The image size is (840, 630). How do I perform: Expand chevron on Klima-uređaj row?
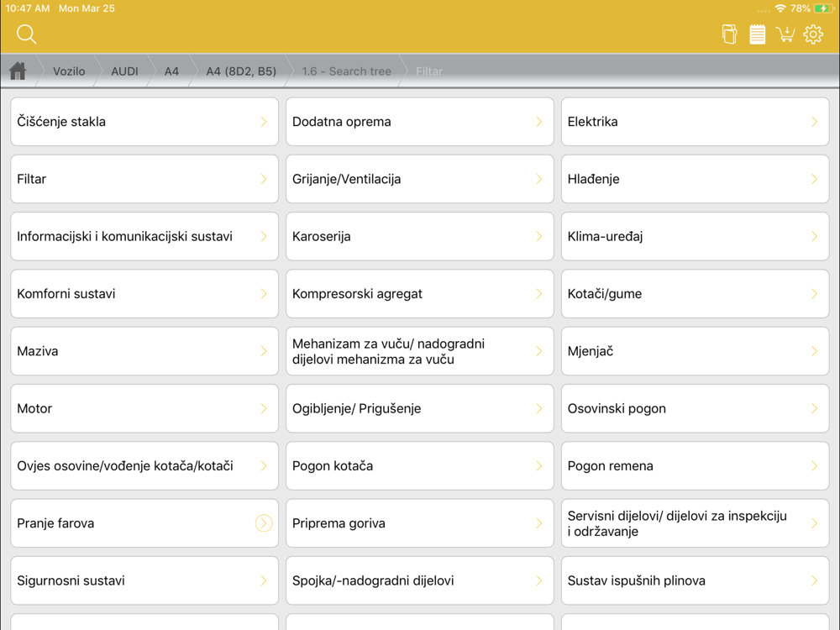pos(814,236)
